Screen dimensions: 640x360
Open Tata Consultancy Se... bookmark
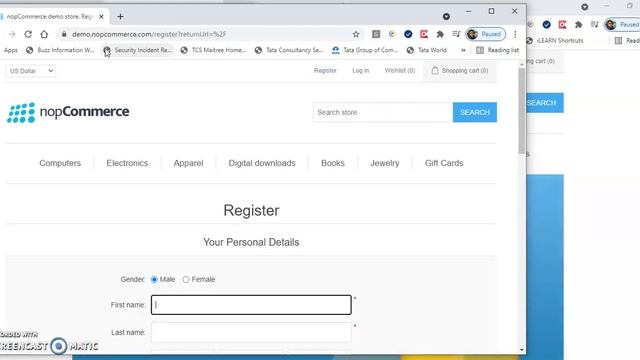pos(289,50)
